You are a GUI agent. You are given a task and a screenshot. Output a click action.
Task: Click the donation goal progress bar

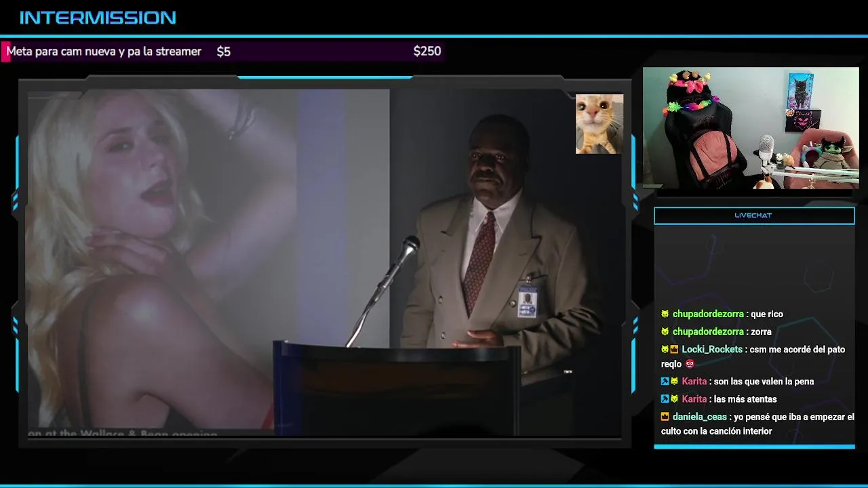point(223,52)
